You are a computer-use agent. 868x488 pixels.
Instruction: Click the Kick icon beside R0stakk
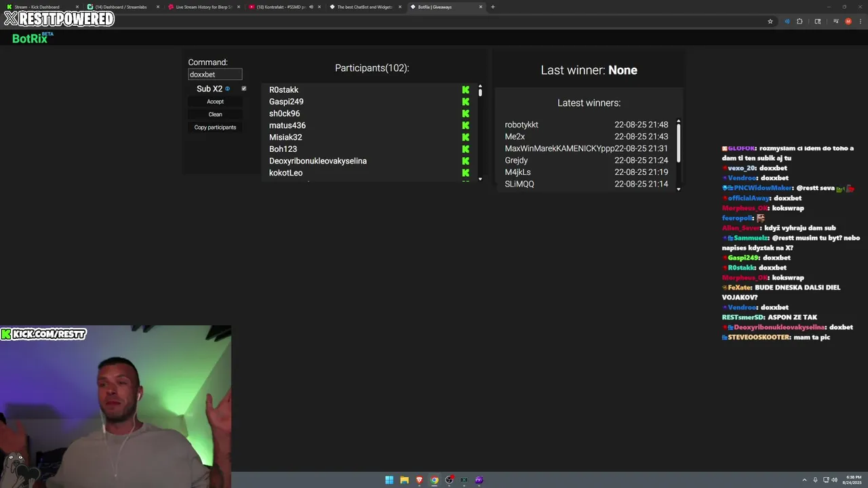(x=466, y=89)
